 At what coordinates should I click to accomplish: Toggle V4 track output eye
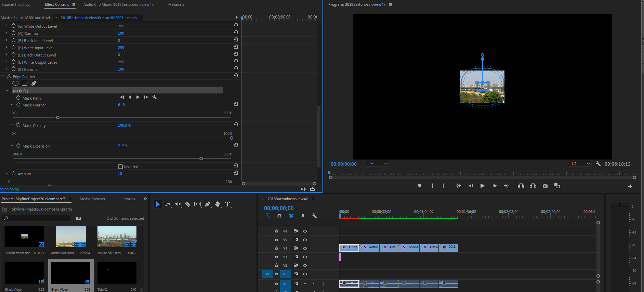[305, 248]
